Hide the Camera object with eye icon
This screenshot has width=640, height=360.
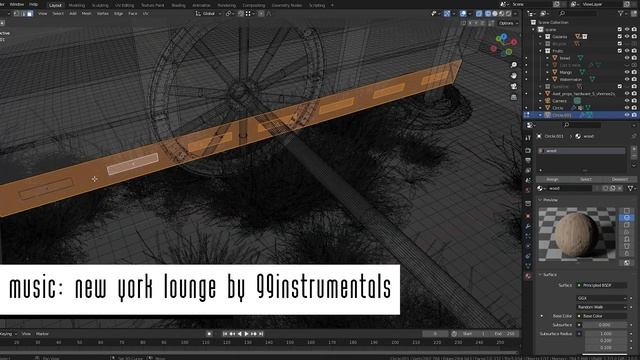627,101
